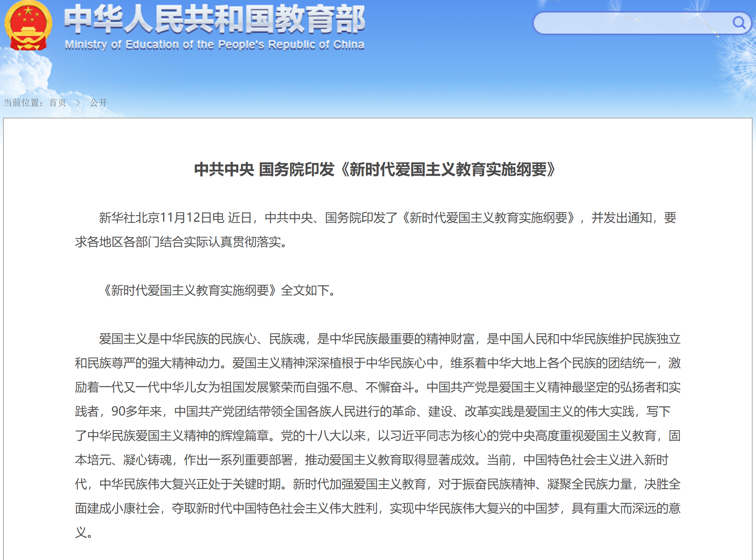The image size is (756, 560).
Task: Click the line 全文如下
Action: point(219,290)
